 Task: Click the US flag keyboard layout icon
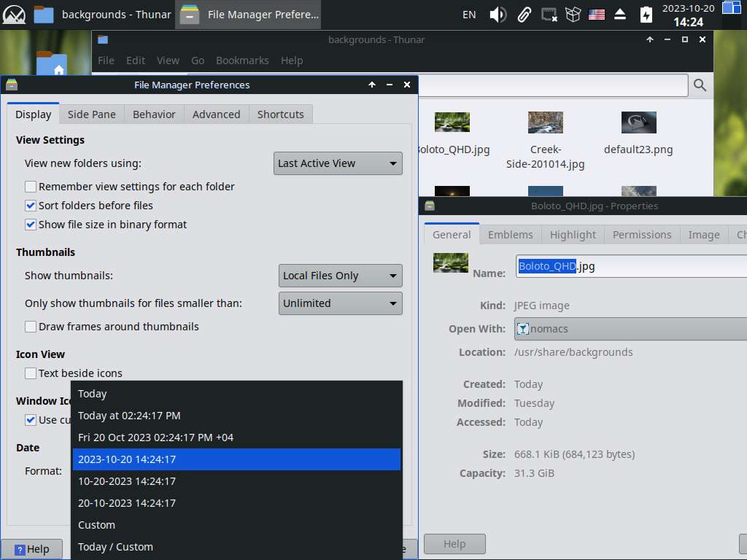pyautogui.click(x=596, y=15)
